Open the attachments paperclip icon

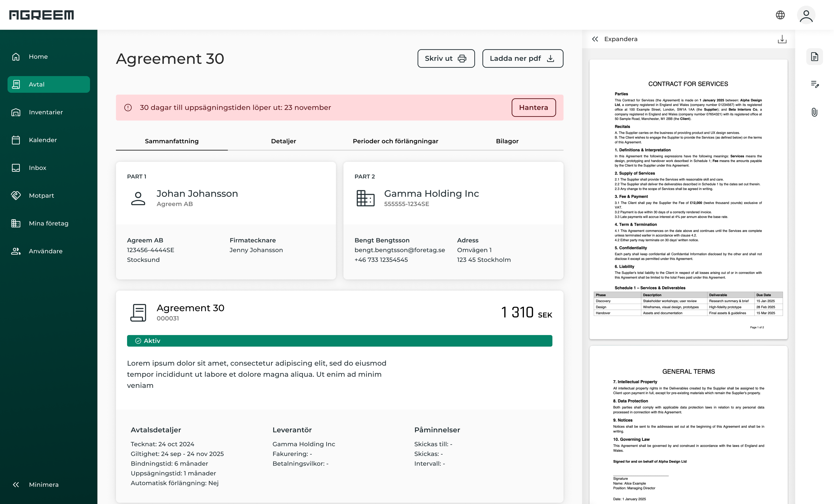click(814, 112)
